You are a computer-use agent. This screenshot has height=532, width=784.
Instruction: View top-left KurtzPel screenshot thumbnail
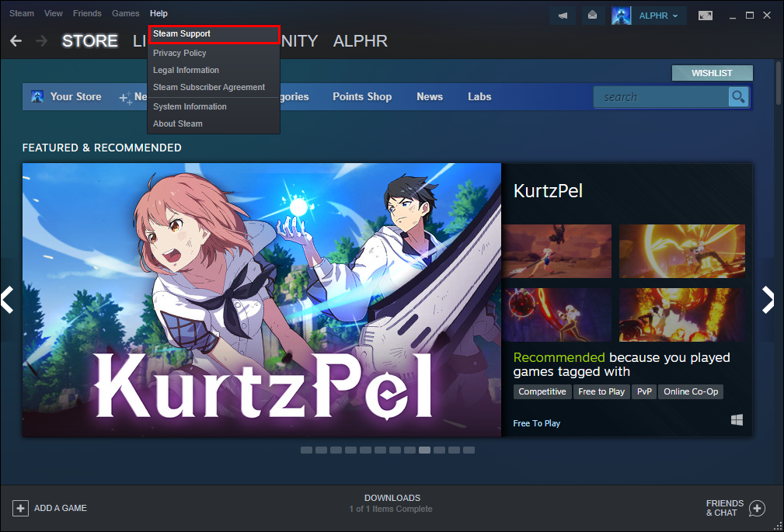click(557, 251)
